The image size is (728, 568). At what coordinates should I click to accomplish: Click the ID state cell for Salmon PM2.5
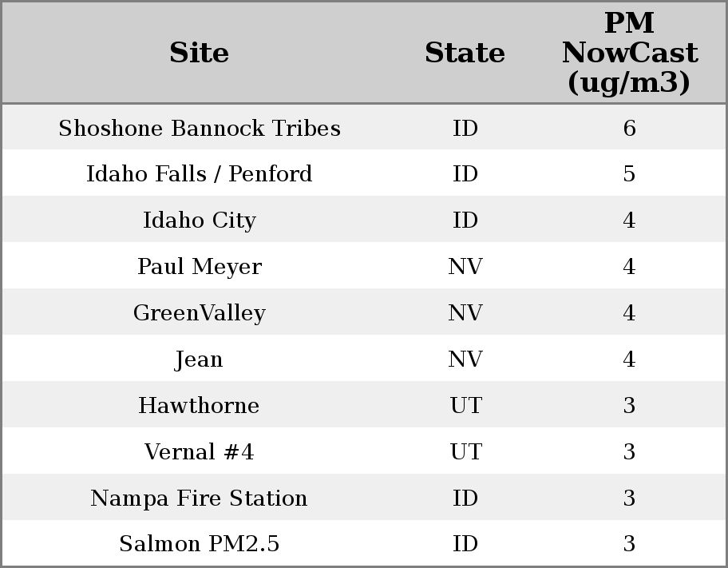point(465,544)
